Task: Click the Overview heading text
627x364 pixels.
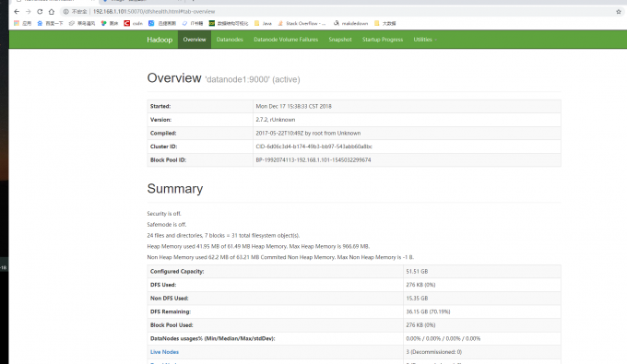Action: coord(174,78)
